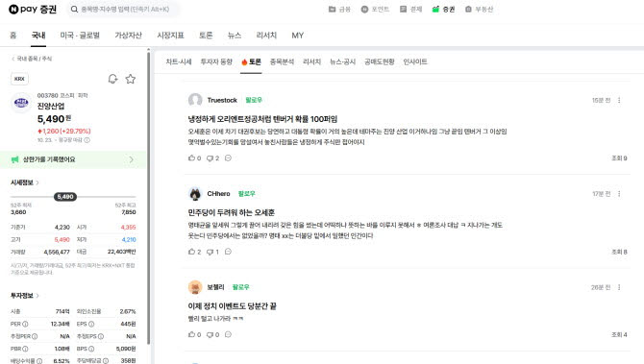The height and width of the screenshot is (364, 644).
Task: Click the 주당배당금 info icon
Action: click(x=106, y=361)
